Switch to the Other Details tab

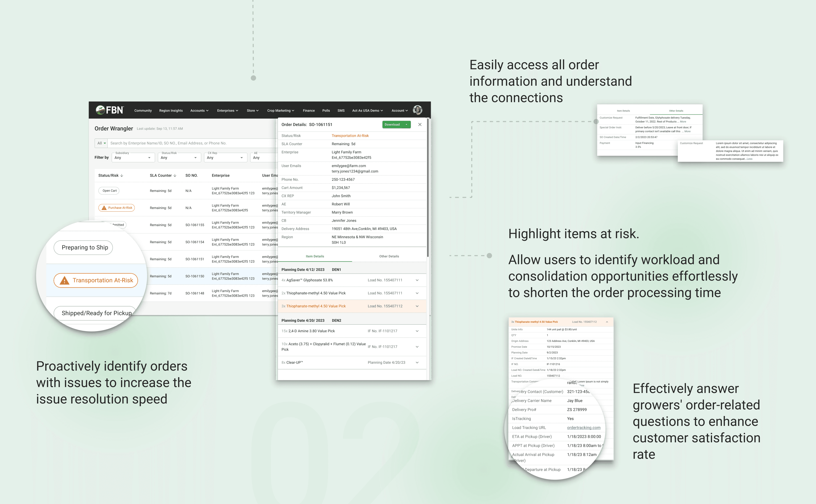tap(389, 256)
